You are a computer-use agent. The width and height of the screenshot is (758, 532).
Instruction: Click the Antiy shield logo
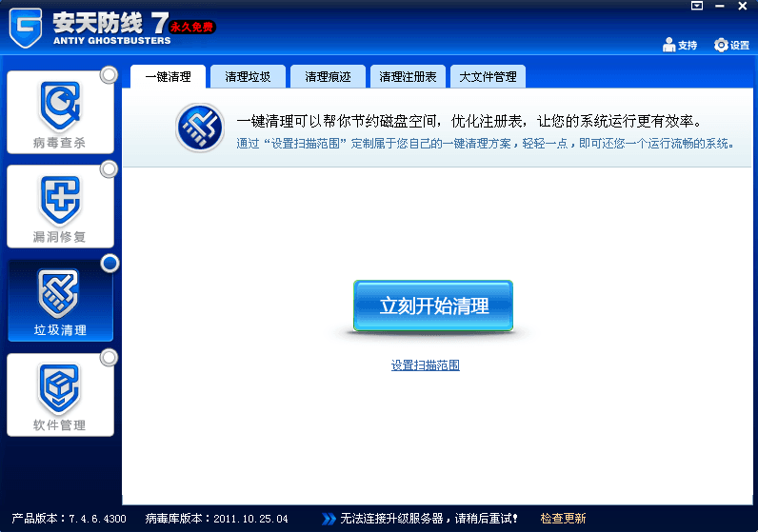coord(26,28)
